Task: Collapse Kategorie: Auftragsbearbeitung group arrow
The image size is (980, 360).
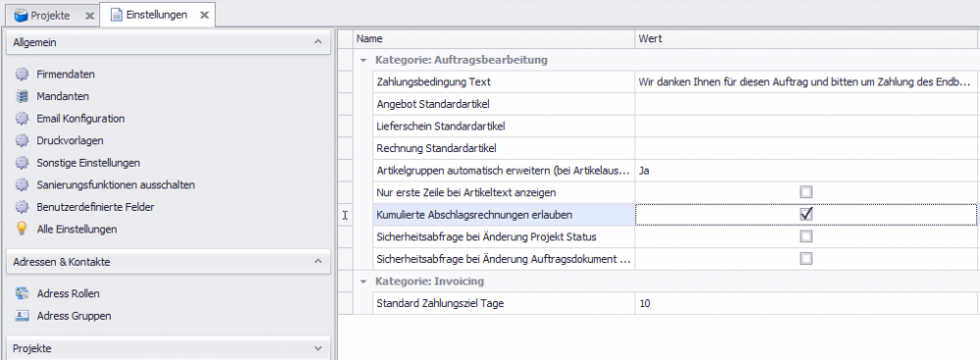Action: (x=364, y=61)
